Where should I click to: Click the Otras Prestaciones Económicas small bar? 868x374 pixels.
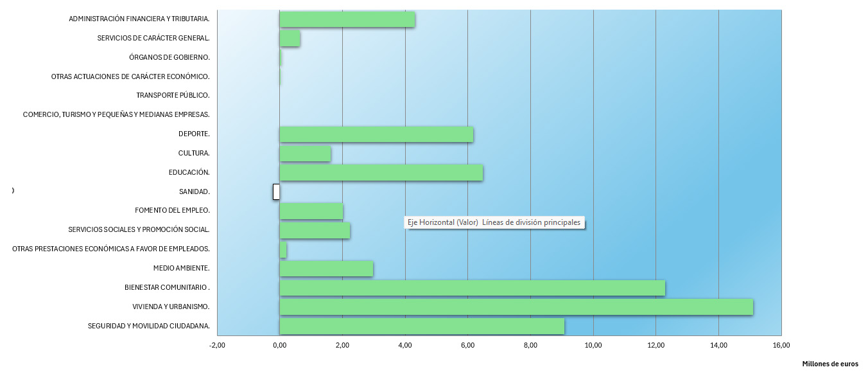(283, 249)
